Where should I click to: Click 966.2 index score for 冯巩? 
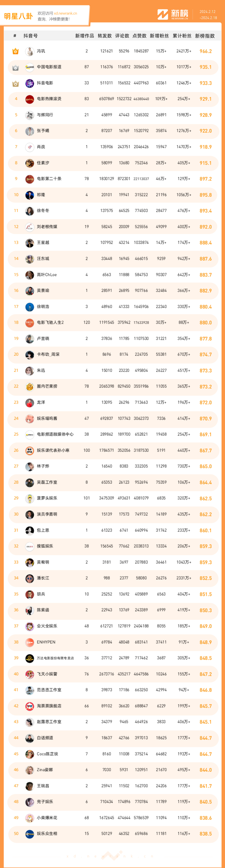tap(205, 51)
